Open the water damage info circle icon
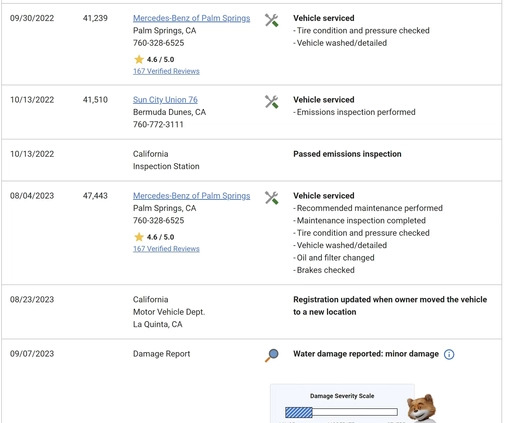Viewport: 508px width, 423px height. pos(449,354)
